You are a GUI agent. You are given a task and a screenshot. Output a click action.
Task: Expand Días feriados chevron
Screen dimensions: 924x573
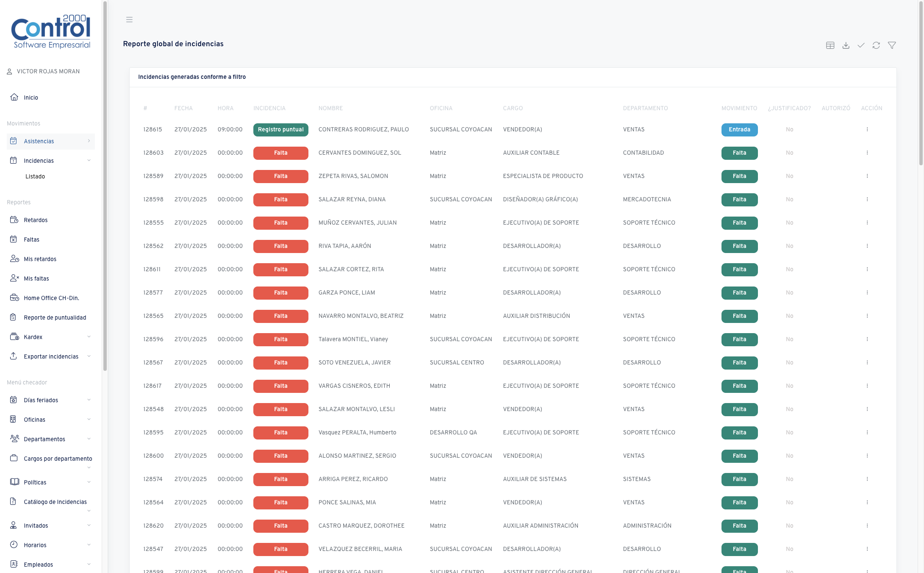click(89, 400)
